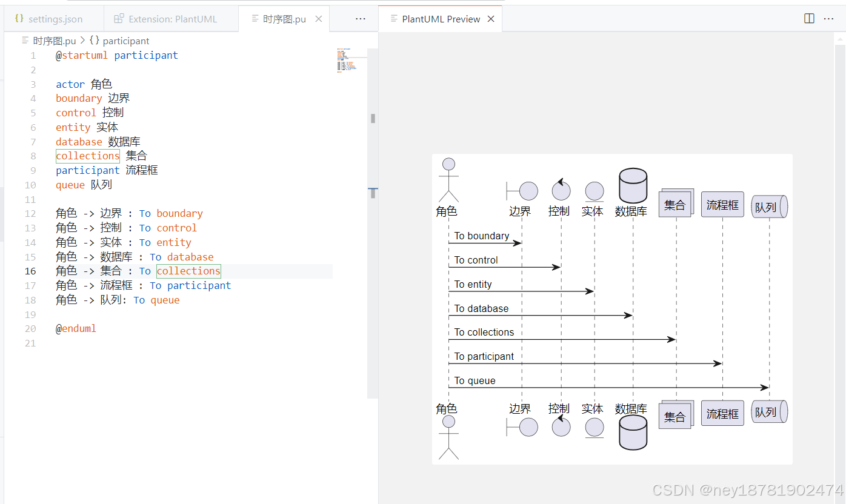
Task: Click the bottom actor stick figure icon
Action: pyautogui.click(x=448, y=437)
